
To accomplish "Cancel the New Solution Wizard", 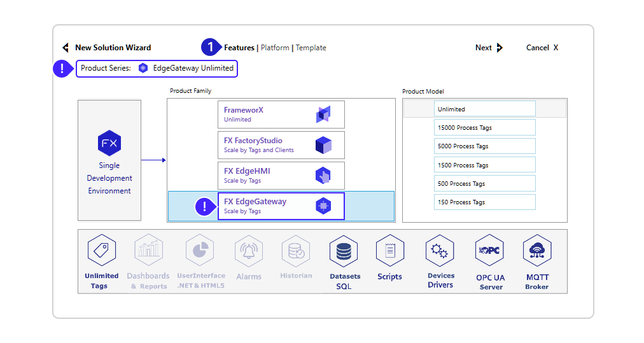I will [x=542, y=48].
